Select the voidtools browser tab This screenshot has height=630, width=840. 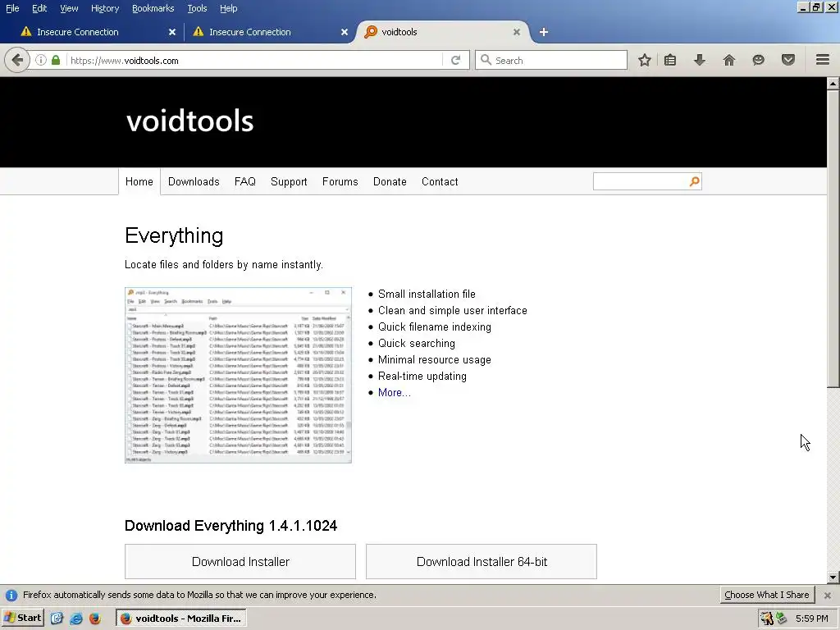[442, 32]
